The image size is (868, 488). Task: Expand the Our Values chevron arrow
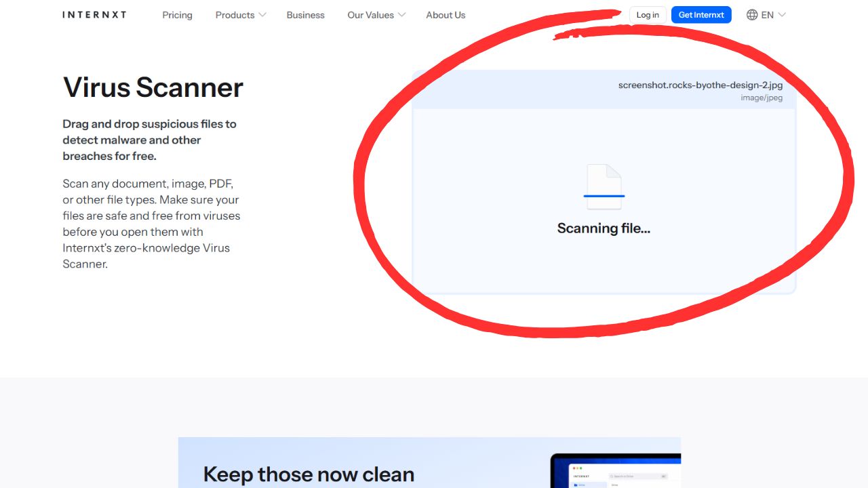point(401,15)
